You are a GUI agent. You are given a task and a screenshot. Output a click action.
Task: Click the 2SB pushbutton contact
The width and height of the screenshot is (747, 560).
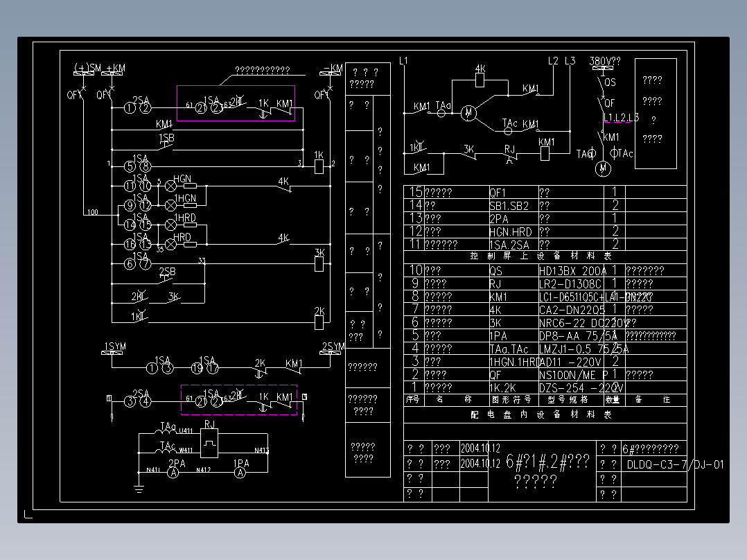pyautogui.click(x=167, y=279)
